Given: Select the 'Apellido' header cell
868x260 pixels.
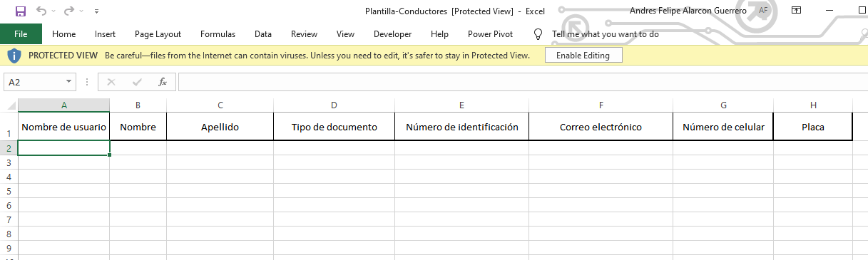Looking at the screenshot, I should coord(220,127).
